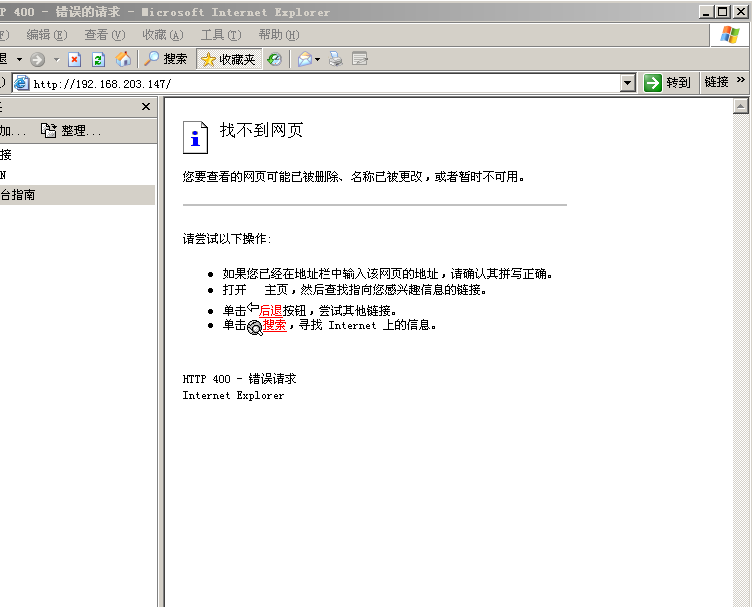The image size is (752, 607).
Task: Open the Help (帮助) menu
Action: 279,35
